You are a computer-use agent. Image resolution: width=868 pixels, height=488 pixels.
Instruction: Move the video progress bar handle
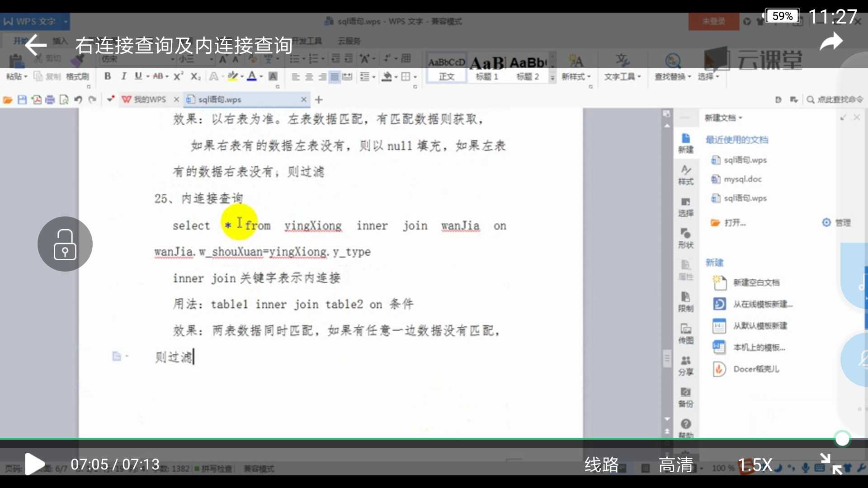[842, 438]
